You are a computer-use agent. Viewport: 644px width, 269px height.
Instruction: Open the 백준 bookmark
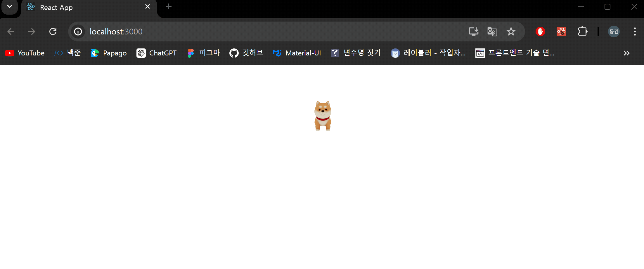(67, 53)
